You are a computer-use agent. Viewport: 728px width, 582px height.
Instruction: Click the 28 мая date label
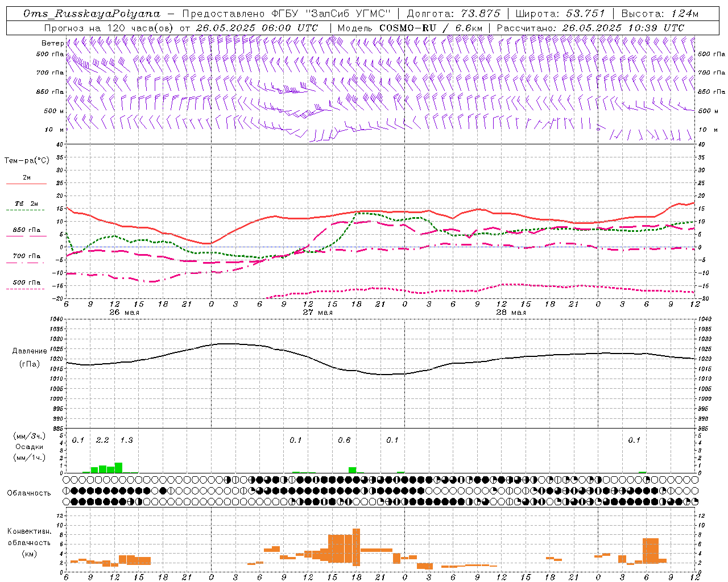511,313
